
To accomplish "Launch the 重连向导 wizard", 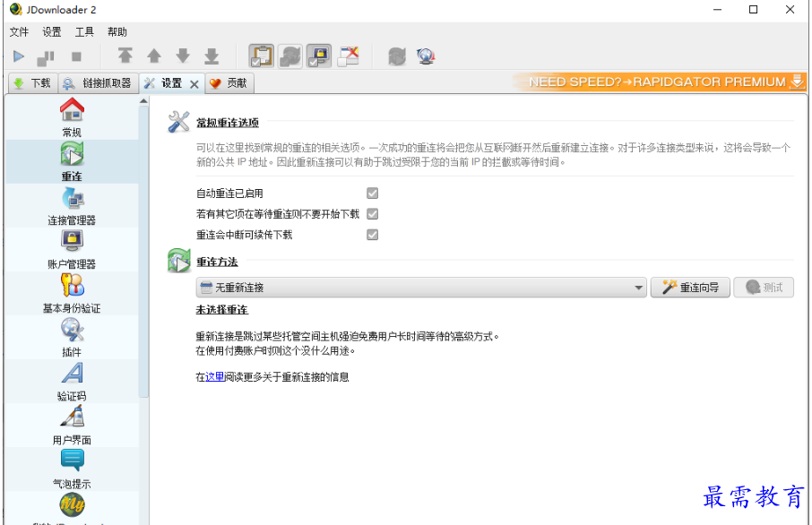I will pos(690,288).
